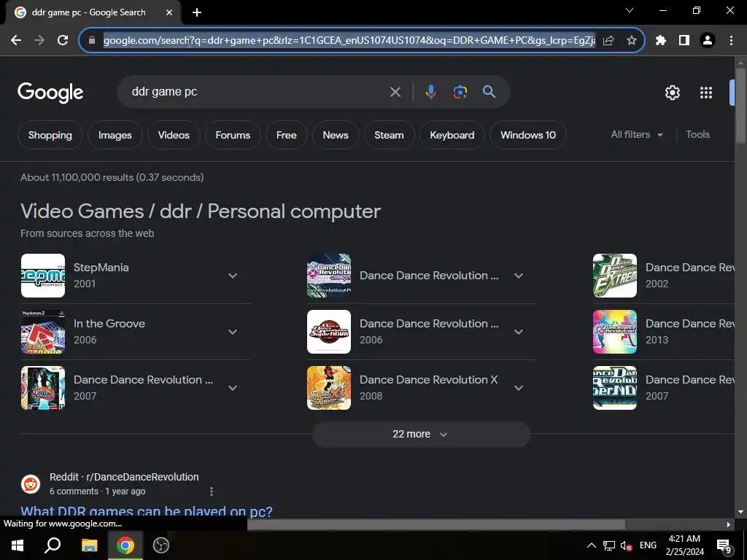Screen dimensions: 747x560
Task: Open the Chrome extensions puzzle menu
Action: click(x=661, y=41)
